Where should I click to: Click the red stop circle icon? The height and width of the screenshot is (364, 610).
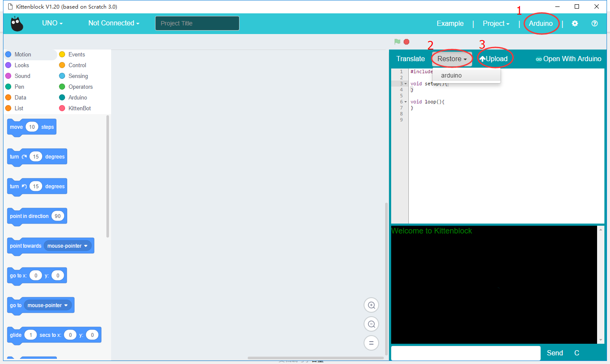point(406,42)
